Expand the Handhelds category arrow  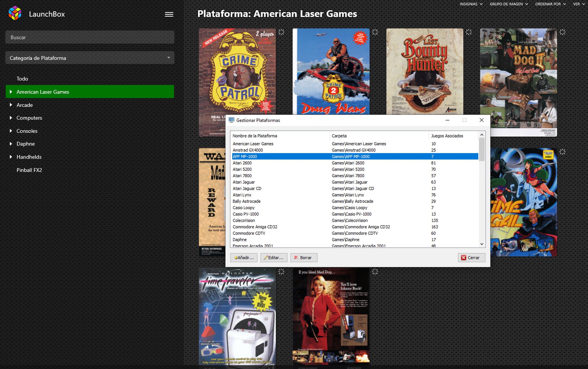[11, 157]
